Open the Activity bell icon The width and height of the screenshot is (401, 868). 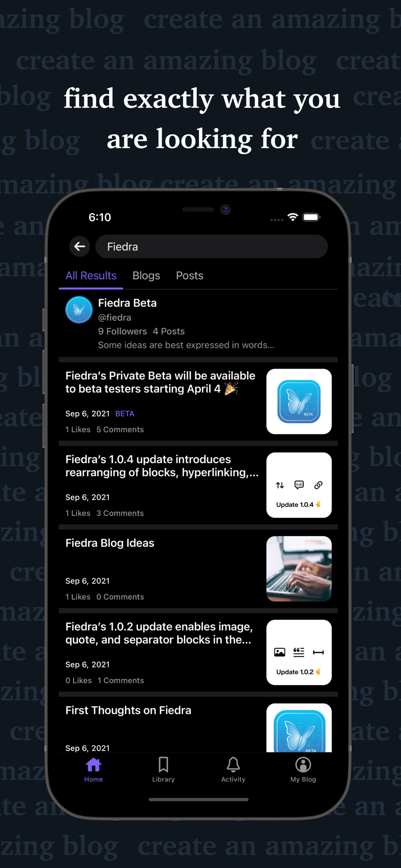tap(233, 765)
